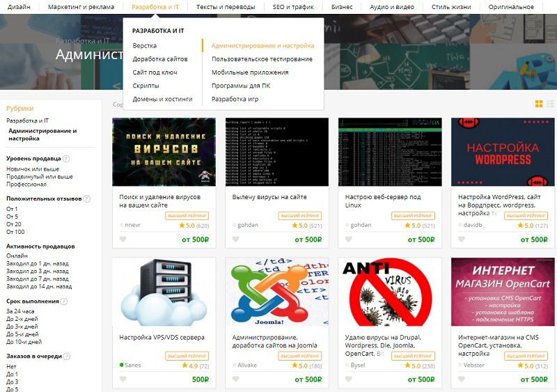
Task: Filter queue orders 'Нет'
Action: point(11,366)
